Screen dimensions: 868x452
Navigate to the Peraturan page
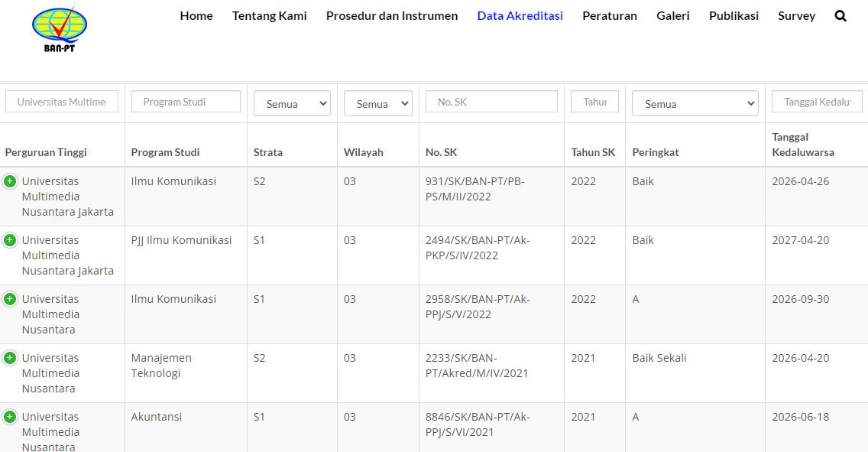click(609, 16)
